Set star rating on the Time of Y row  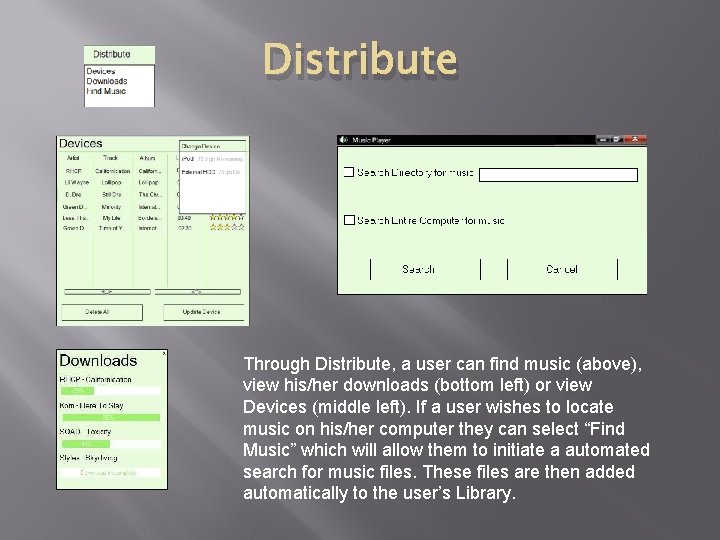pos(227,227)
